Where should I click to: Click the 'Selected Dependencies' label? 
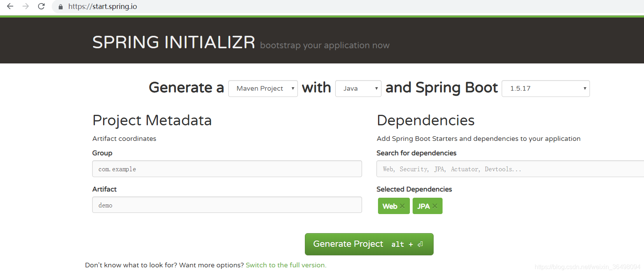(x=414, y=189)
